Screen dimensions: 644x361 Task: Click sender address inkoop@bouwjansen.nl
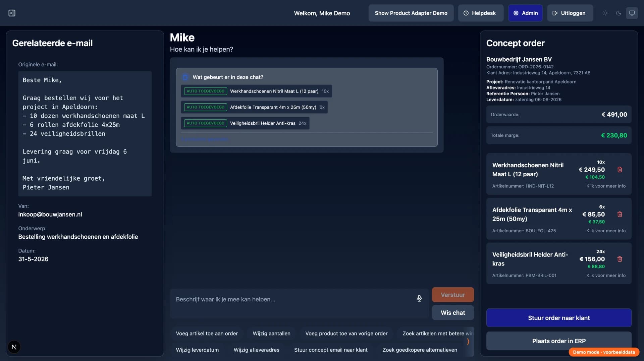(x=50, y=215)
